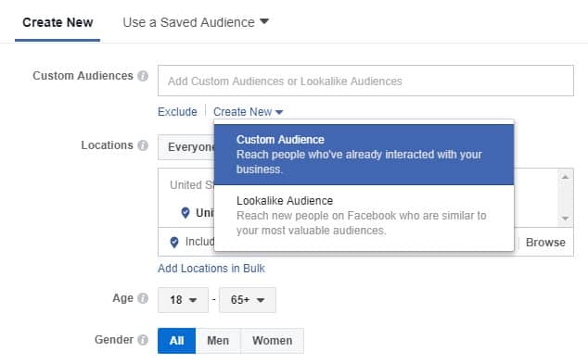588x364 pixels.
Task: Switch to the Create New tab
Action: [58, 22]
